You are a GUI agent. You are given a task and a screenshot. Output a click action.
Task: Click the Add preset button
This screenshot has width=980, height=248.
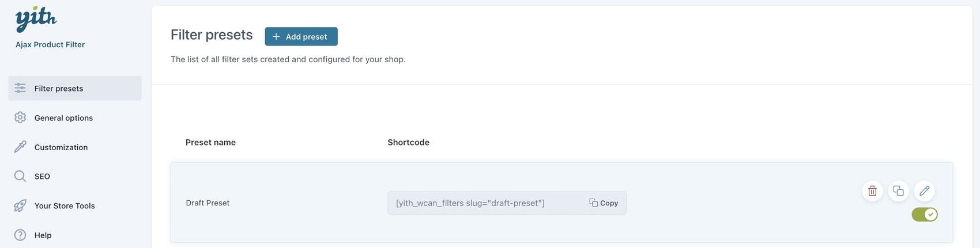[301, 36]
